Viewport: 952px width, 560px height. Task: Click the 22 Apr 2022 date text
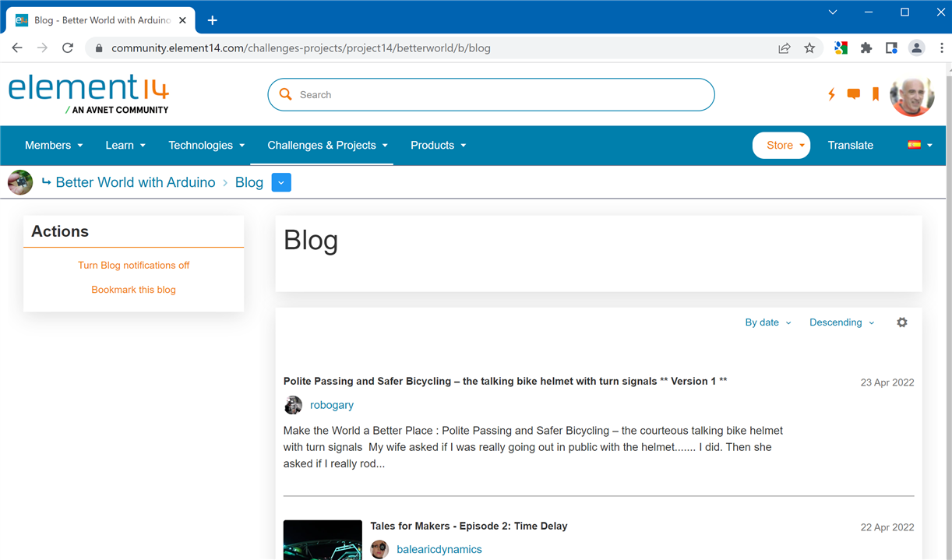click(x=887, y=527)
